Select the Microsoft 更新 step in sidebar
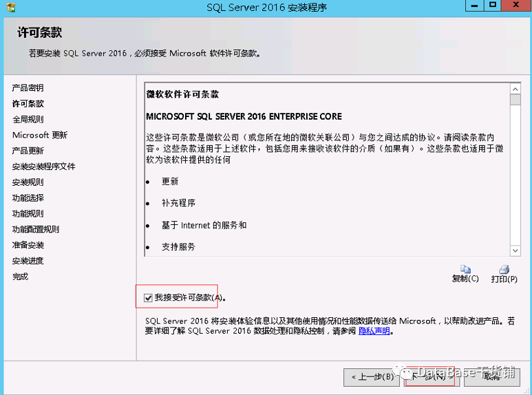 (x=40, y=135)
